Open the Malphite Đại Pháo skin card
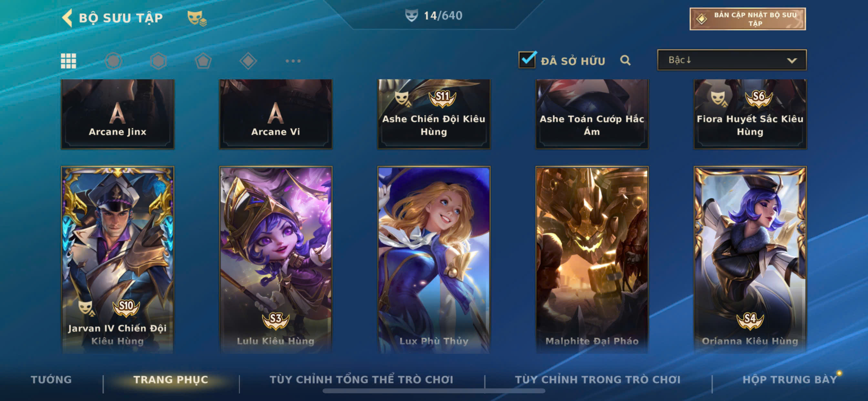The height and width of the screenshot is (401, 868). tap(592, 260)
